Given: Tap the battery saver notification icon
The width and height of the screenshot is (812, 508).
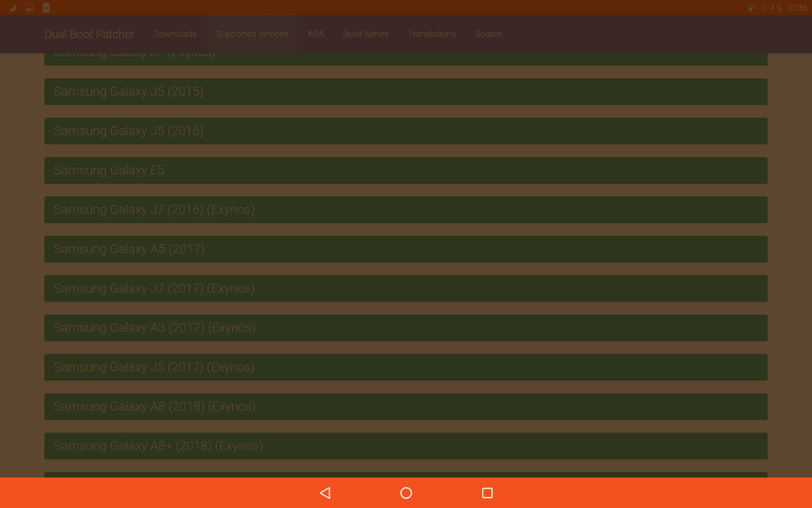Looking at the screenshot, I should click(x=46, y=8).
